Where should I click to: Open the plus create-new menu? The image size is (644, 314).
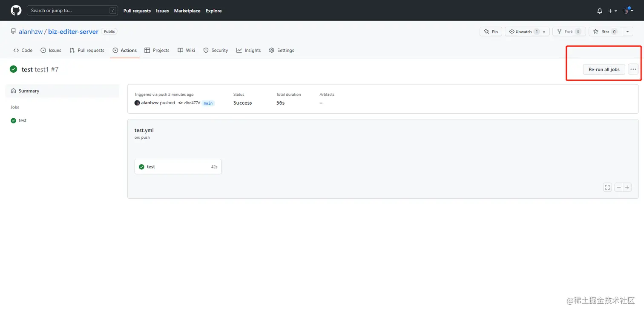(612, 11)
